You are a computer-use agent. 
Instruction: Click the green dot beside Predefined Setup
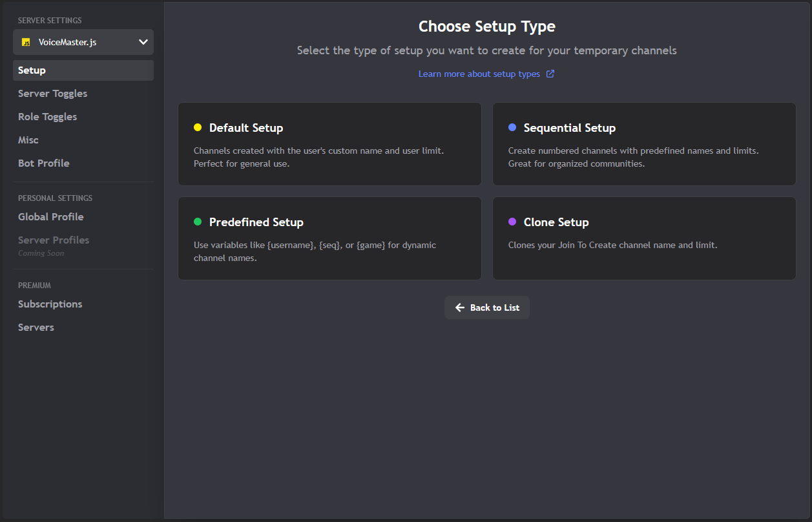[198, 222]
